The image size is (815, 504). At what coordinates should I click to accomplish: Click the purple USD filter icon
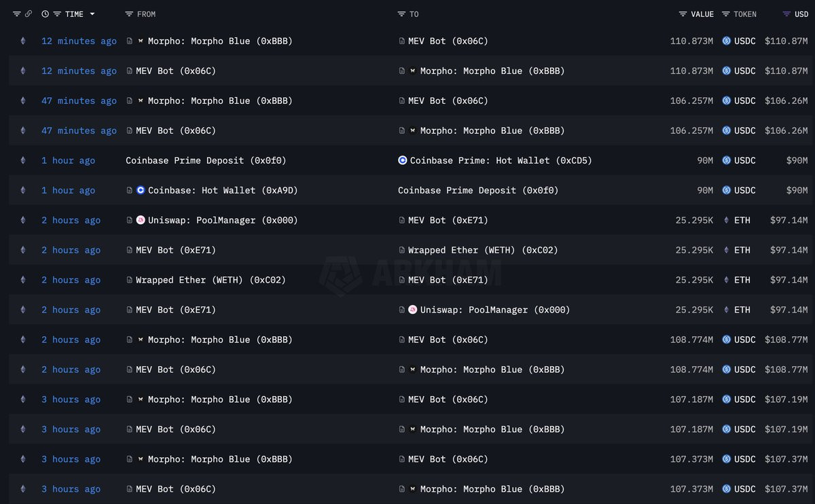tap(786, 14)
